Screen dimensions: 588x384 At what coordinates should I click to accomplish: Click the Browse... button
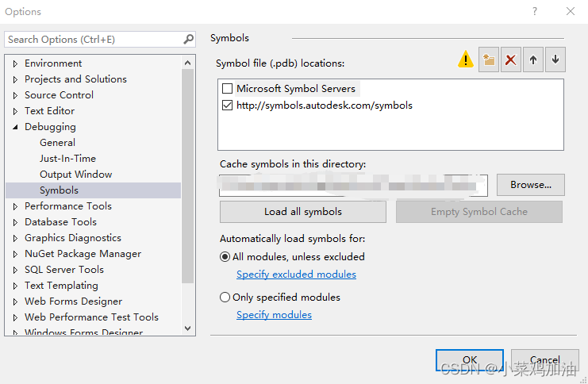[x=531, y=185]
